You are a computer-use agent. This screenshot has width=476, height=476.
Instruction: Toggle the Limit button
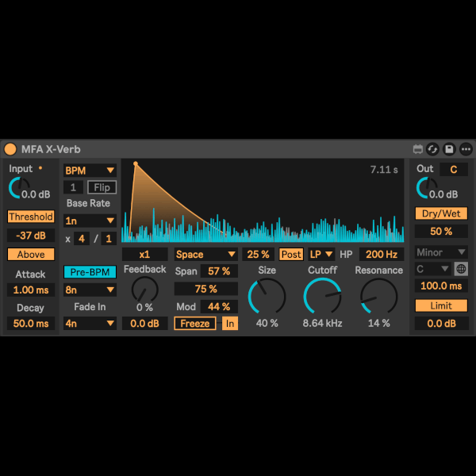pyautogui.click(x=441, y=305)
